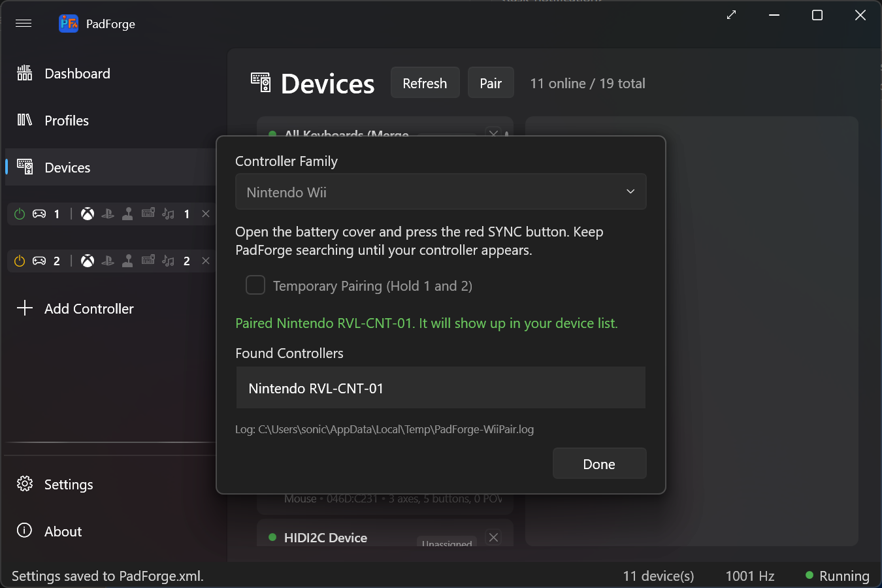Choose Xbox type for controller 2
Screen dimensions: 882x588
[88, 261]
